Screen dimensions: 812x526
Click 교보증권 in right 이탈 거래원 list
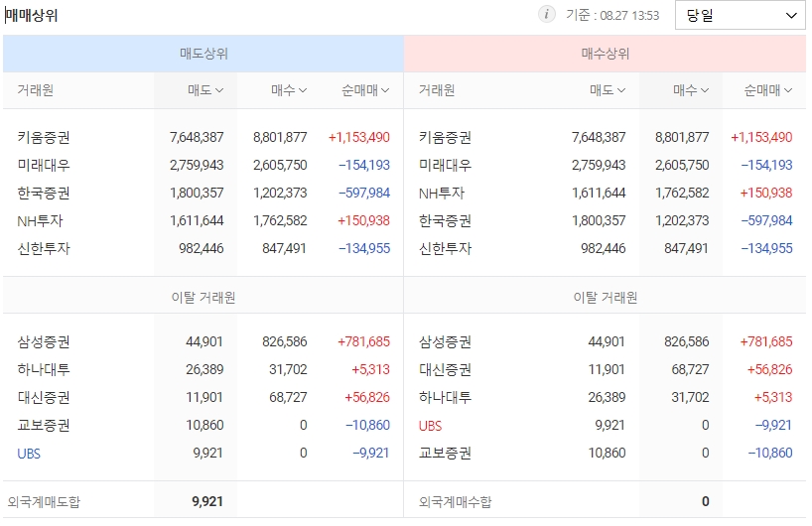(x=445, y=453)
